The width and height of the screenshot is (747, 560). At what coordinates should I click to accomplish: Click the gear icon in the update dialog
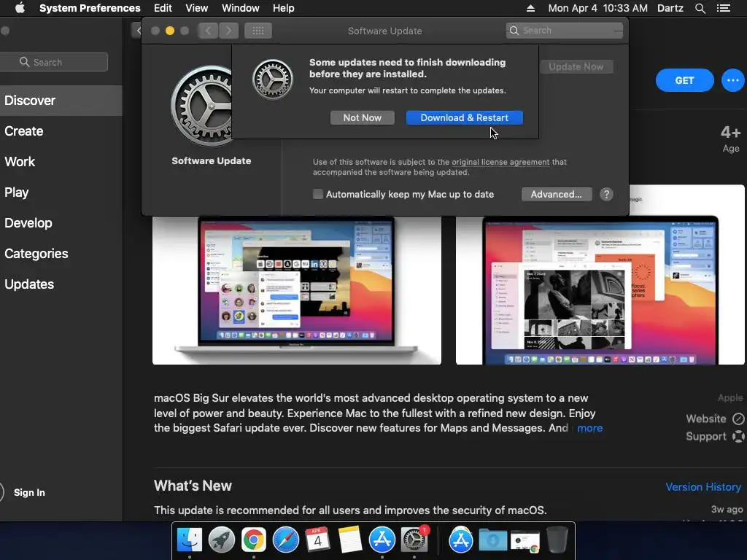[273, 79]
